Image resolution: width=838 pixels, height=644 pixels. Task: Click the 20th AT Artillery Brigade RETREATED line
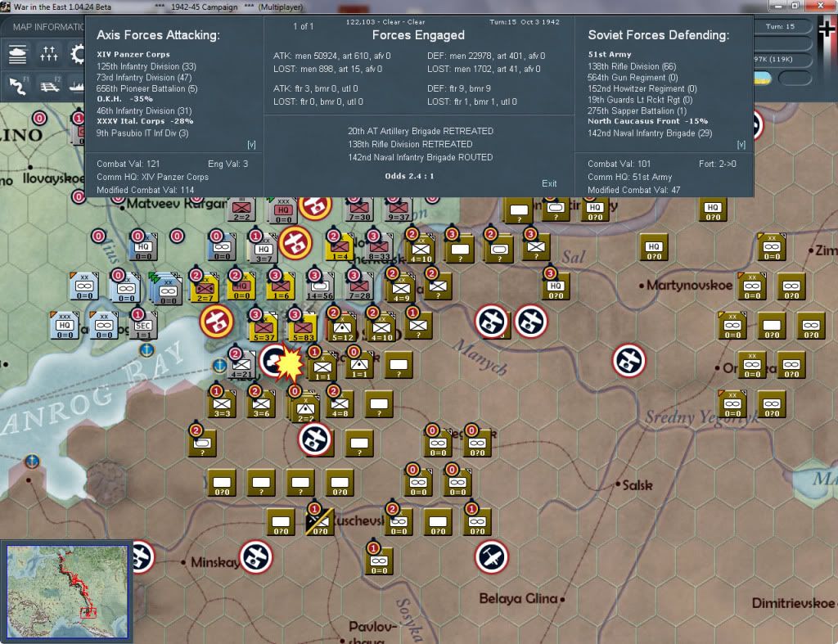[x=421, y=131]
